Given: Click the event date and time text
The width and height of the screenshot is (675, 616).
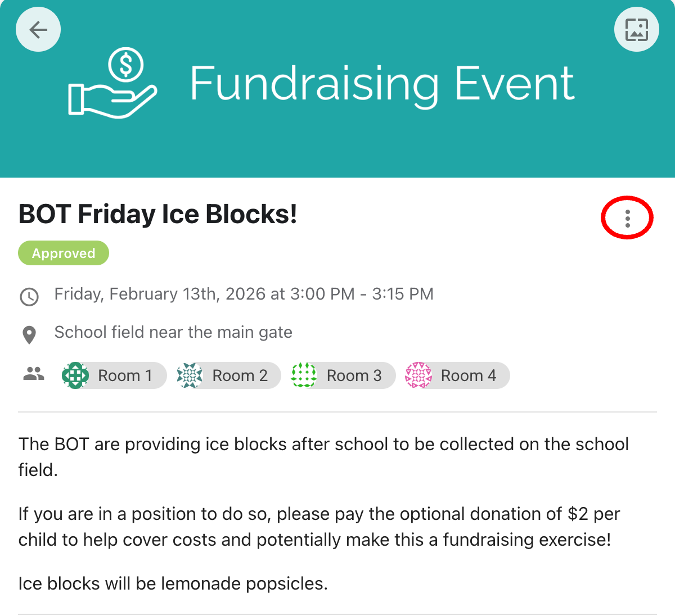Looking at the screenshot, I should point(244,294).
